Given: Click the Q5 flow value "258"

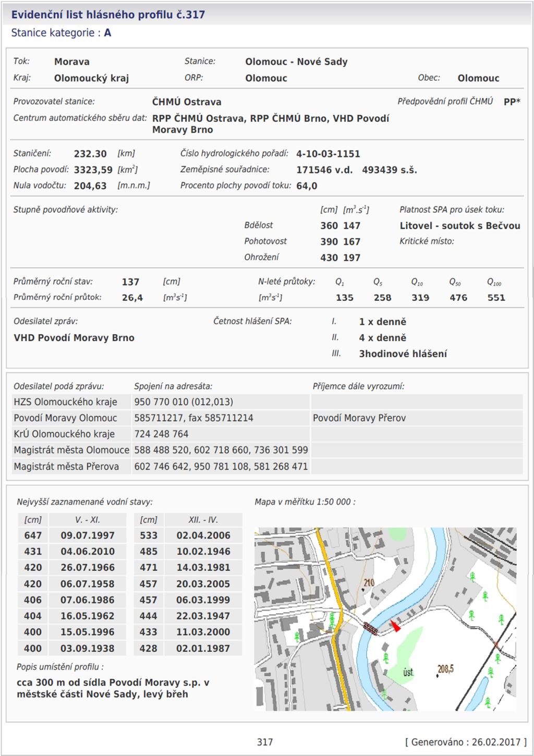Looking at the screenshot, I should click(382, 298).
